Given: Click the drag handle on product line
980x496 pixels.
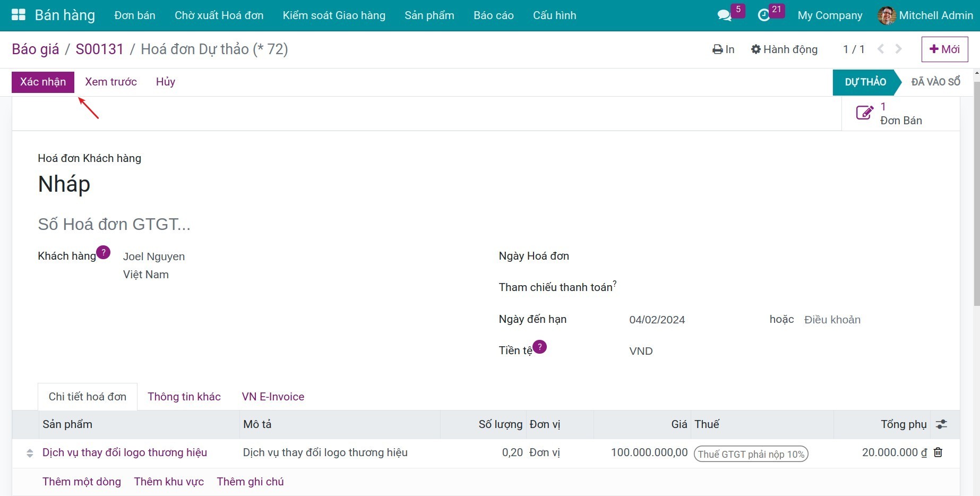Looking at the screenshot, I should 30,453.
